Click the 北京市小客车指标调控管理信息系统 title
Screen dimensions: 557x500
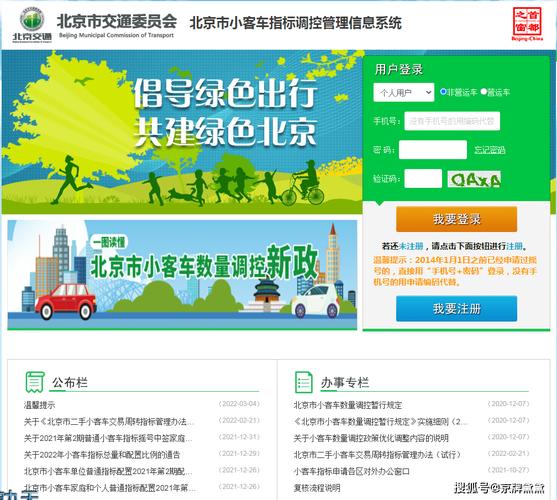pos(296,23)
